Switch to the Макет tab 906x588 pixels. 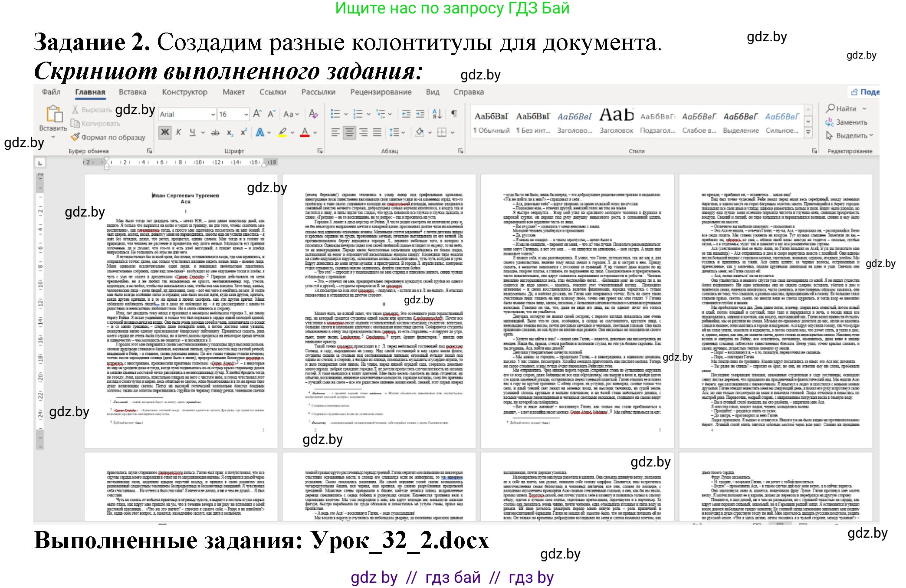click(x=233, y=92)
